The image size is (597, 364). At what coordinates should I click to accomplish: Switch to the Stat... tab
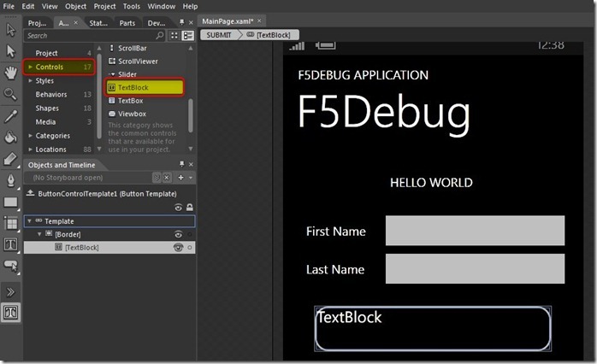(98, 23)
